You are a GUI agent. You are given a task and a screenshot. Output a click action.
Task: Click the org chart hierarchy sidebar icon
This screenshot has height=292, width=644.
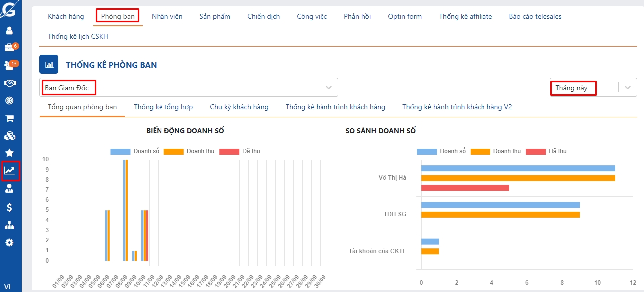(9, 225)
